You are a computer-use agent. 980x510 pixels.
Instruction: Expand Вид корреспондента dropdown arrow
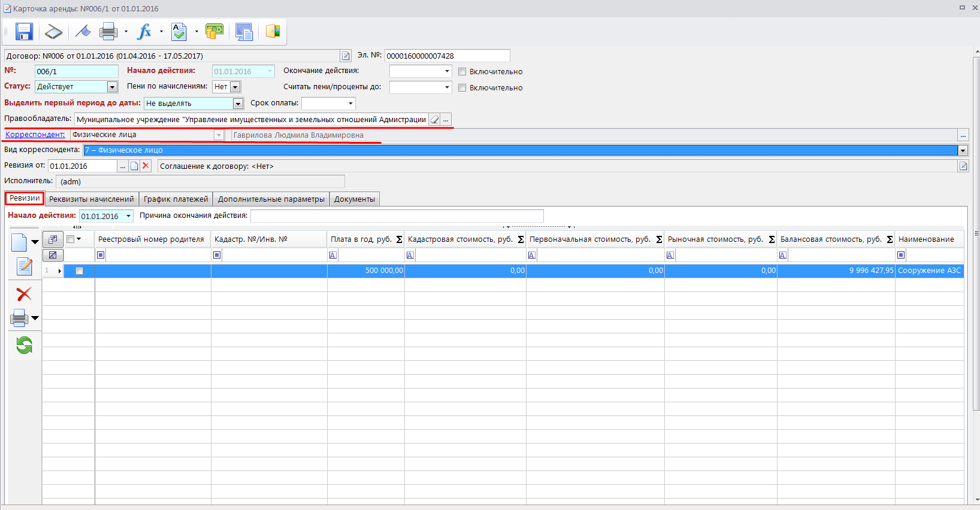pyautogui.click(x=963, y=150)
